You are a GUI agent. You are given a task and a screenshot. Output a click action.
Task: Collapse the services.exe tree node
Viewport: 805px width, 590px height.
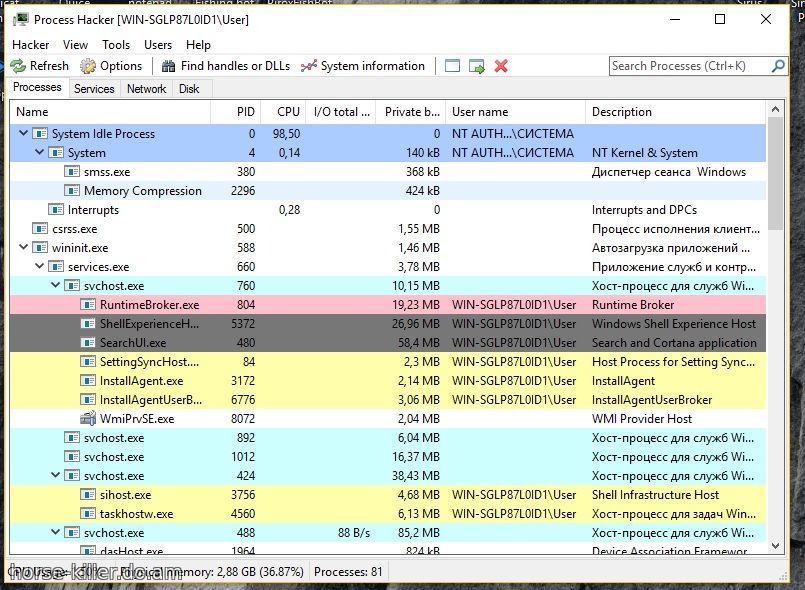40,266
